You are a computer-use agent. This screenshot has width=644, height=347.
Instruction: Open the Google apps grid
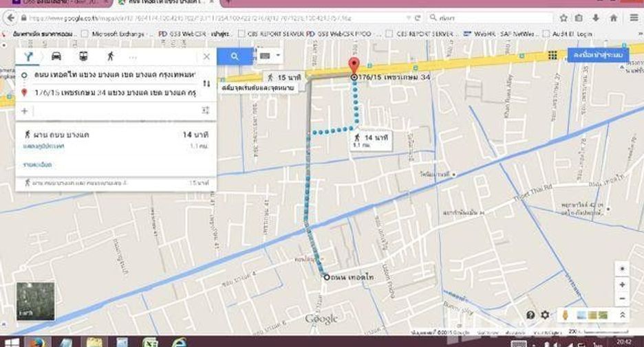tap(552, 55)
